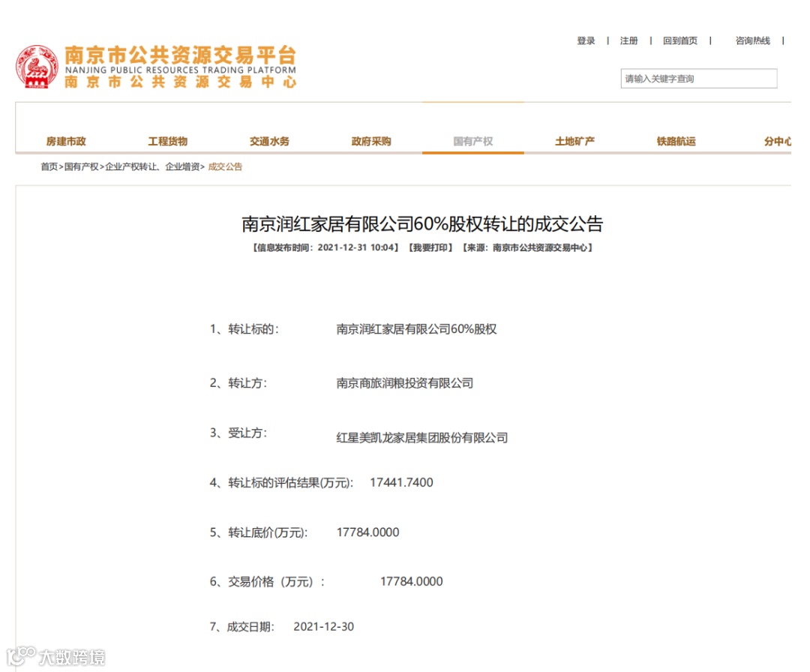The image size is (810, 672).
Task: Click the label 6、交易价格（万元）
Action: coord(267,581)
